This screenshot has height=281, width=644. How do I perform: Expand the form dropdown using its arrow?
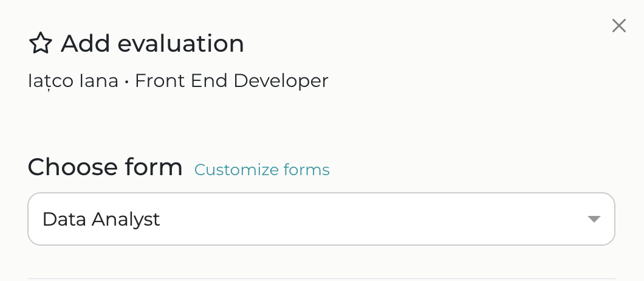pyautogui.click(x=594, y=219)
